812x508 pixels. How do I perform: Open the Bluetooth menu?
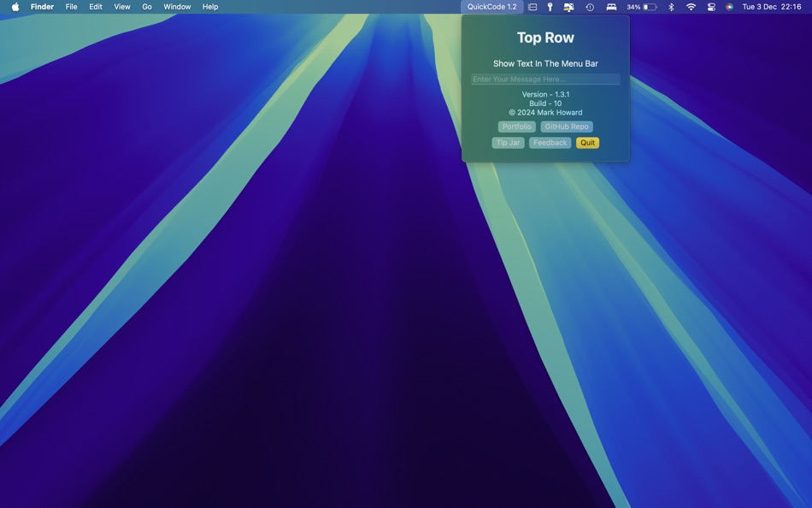(671, 7)
